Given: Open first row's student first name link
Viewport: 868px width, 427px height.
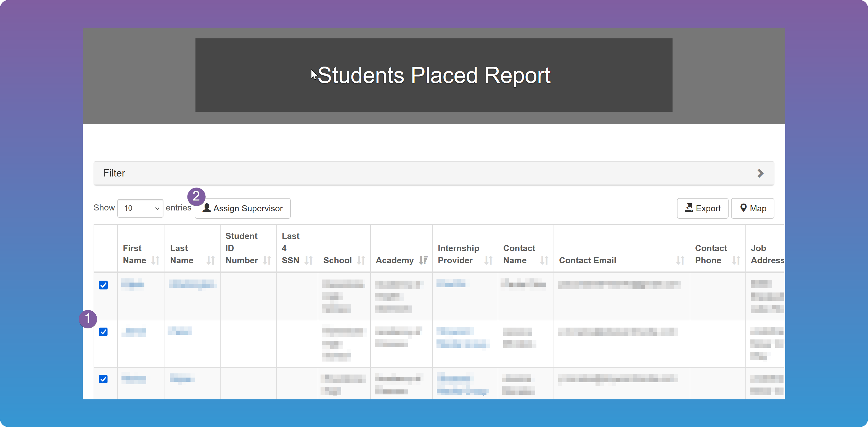Looking at the screenshot, I should tap(133, 284).
